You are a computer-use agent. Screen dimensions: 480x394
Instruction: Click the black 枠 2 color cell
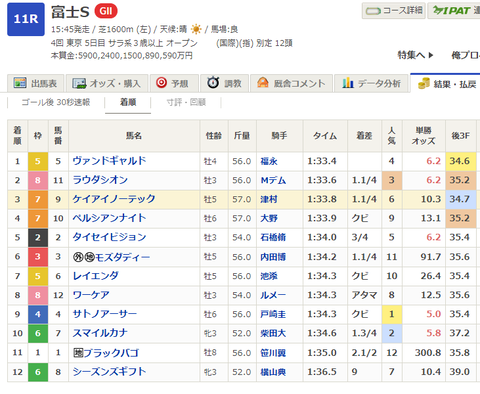click(x=38, y=237)
